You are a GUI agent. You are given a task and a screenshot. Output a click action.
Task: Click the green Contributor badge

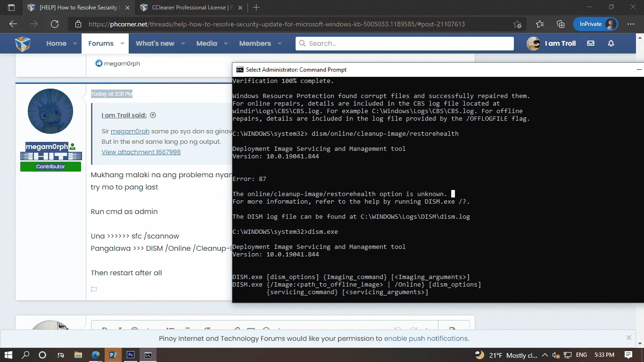point(50,167)
